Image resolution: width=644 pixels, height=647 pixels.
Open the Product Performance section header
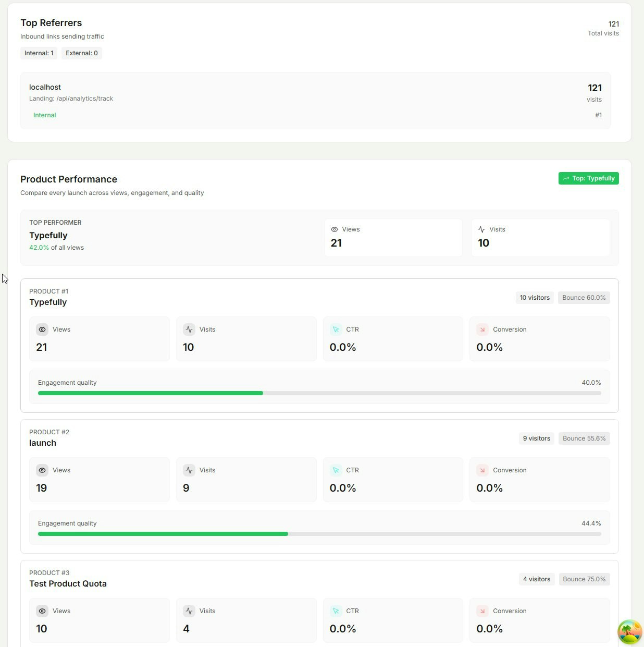[68, 179]
